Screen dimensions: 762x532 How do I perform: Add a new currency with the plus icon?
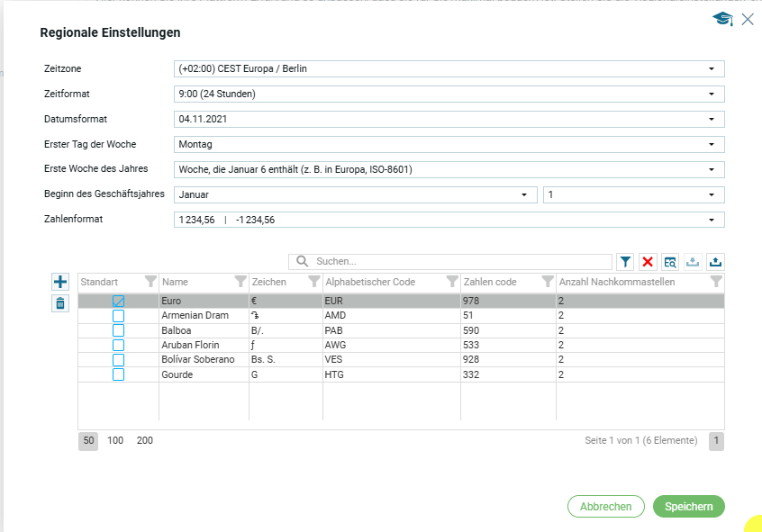click(x=59, y=282)
